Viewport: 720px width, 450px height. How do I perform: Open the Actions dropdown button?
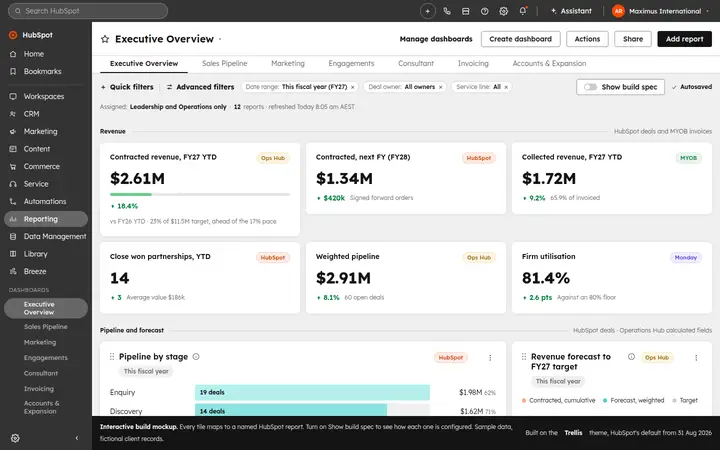(587, 39)
